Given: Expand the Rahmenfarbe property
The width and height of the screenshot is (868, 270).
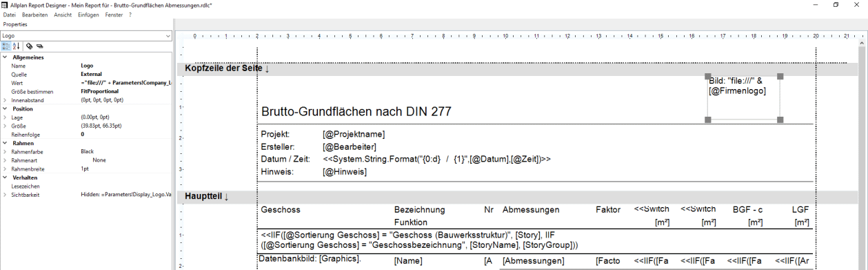Looking at the screenshot, I should pyautogui.click(x=4, y=151).
